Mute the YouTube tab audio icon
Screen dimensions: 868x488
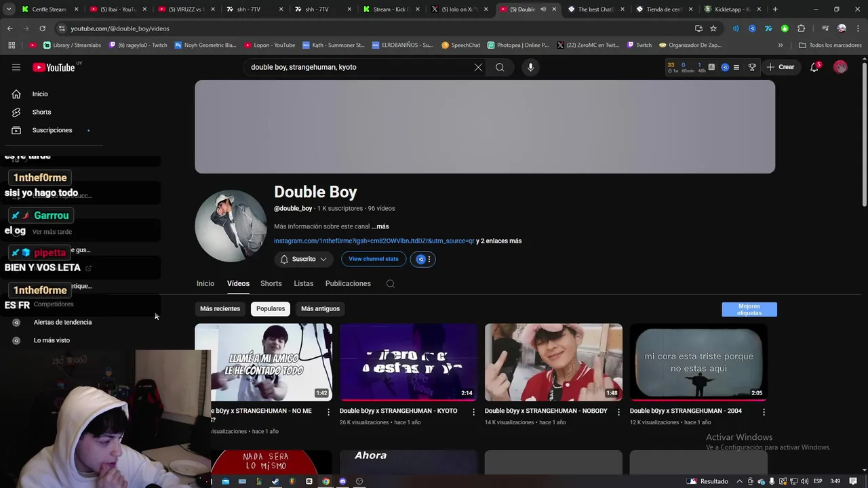(x=543, y=9)
